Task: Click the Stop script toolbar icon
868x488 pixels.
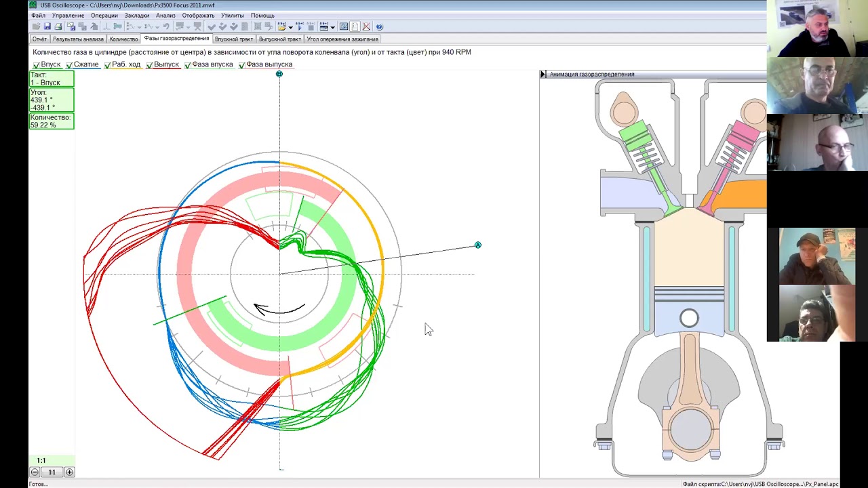Action: 311,26
